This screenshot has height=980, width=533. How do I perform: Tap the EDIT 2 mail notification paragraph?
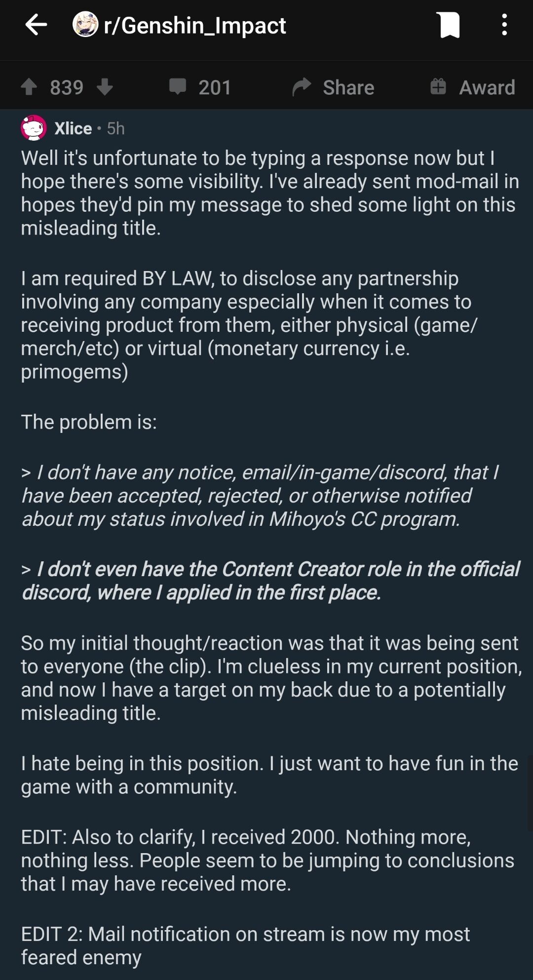click(245, 945)
